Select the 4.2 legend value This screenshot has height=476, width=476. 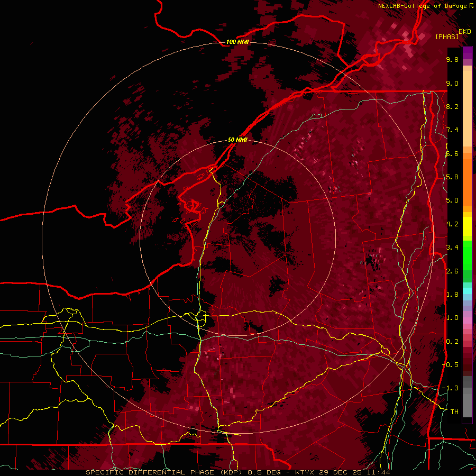(452, 224)
